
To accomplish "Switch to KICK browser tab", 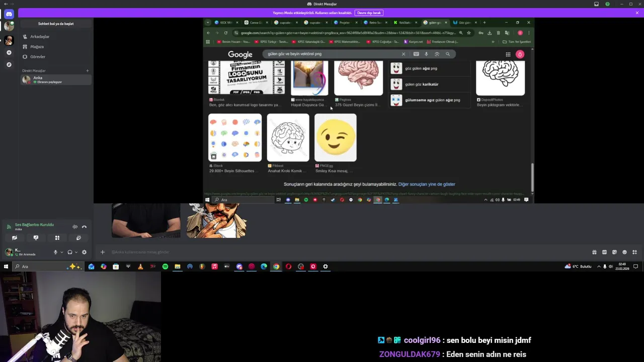I will 226,23.
